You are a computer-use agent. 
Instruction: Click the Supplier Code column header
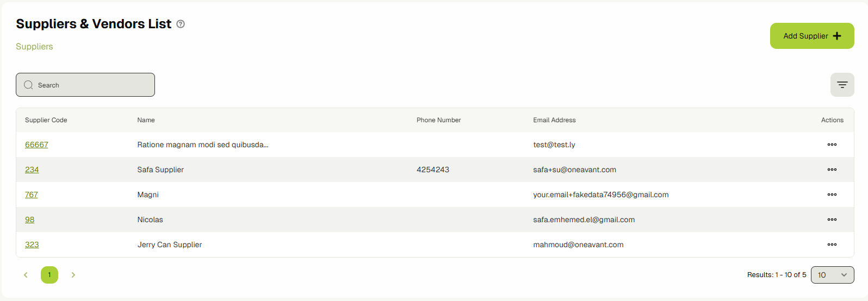pos(46,120)
